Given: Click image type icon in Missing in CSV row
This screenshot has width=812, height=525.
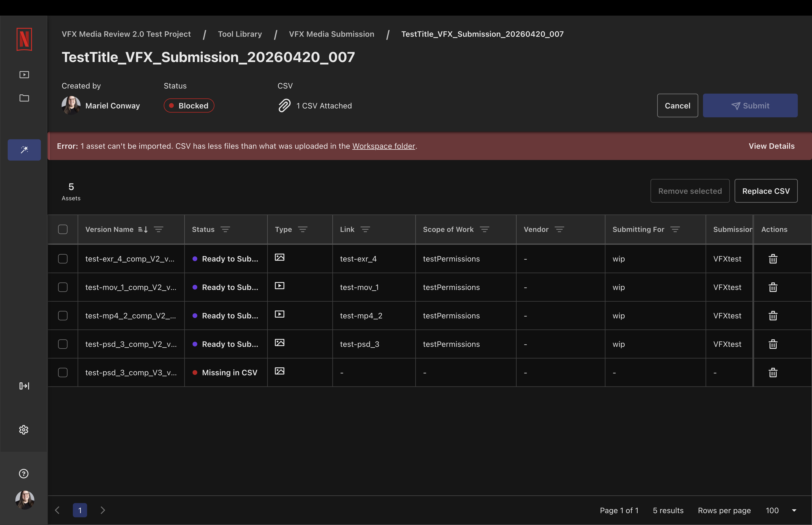Looking at the screenshot, I should [280, 371].
